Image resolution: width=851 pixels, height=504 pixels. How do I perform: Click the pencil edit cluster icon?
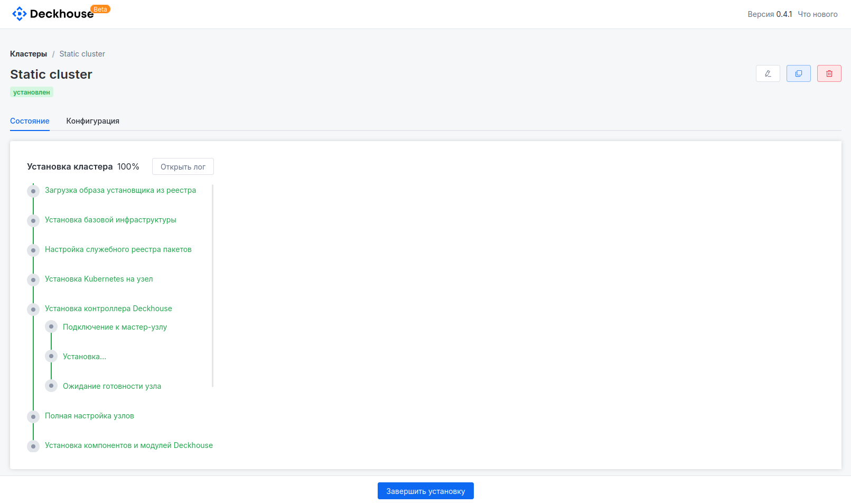point(768,73)
